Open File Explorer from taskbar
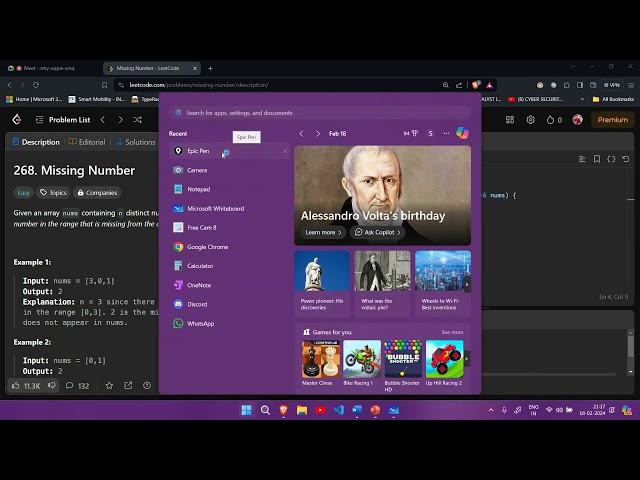Image resolution: width=640 pixels, height=480 pixels. pos(302,410)
